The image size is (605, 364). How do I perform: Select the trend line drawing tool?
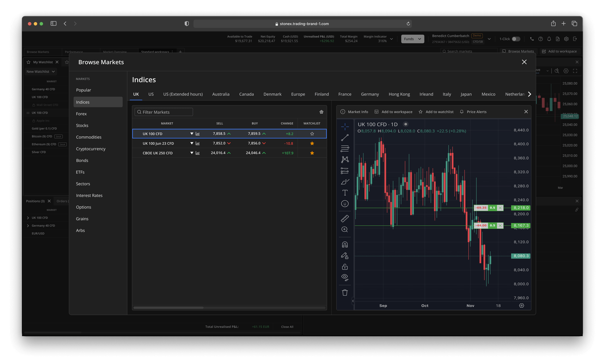click(345, 138)
